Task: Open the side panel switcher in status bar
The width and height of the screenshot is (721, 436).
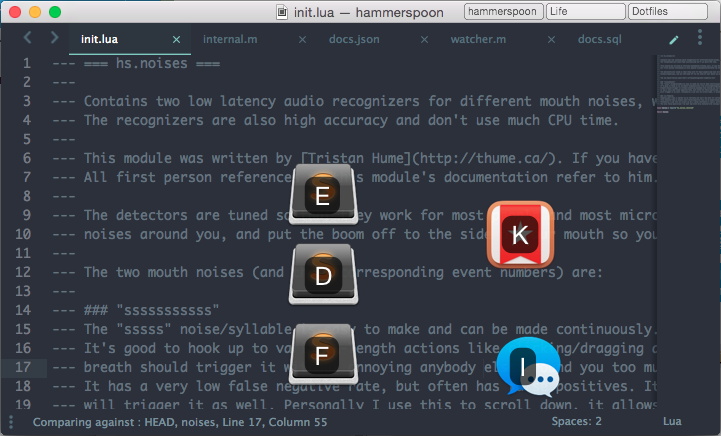Action: 12,422
